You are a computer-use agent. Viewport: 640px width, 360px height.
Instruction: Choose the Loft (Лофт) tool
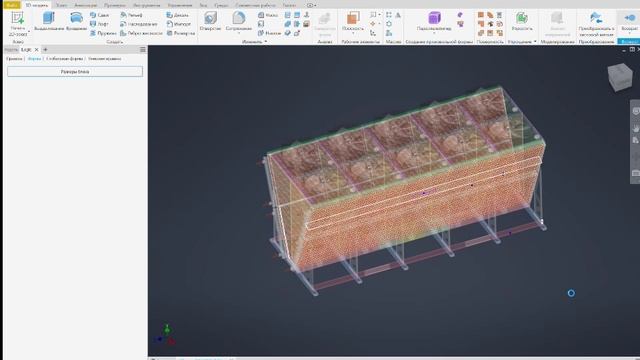(99, 24)
